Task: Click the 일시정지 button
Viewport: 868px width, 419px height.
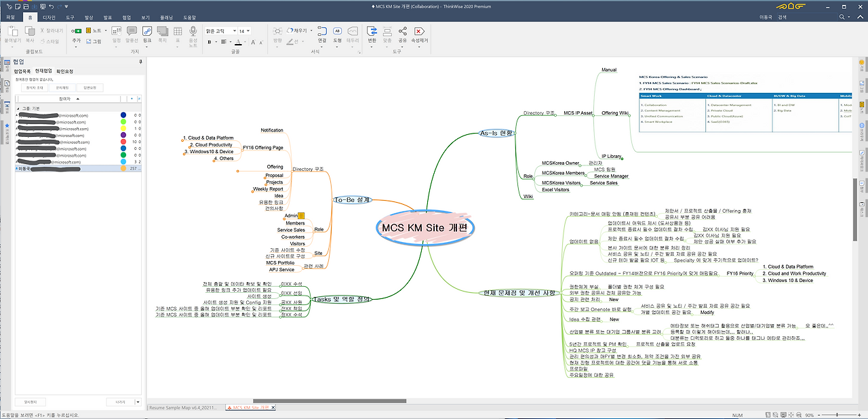Action: pyautogui.click(x=31, y=401)
